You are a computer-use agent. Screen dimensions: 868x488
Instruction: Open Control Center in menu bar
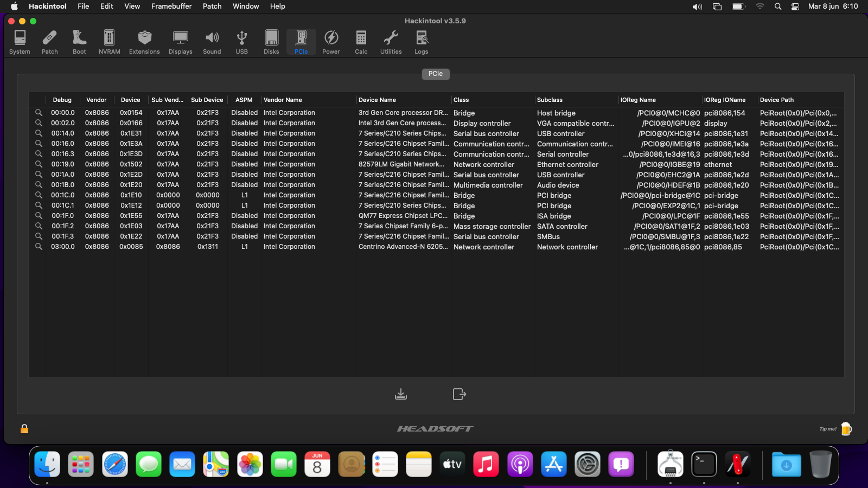pos(795,7)
